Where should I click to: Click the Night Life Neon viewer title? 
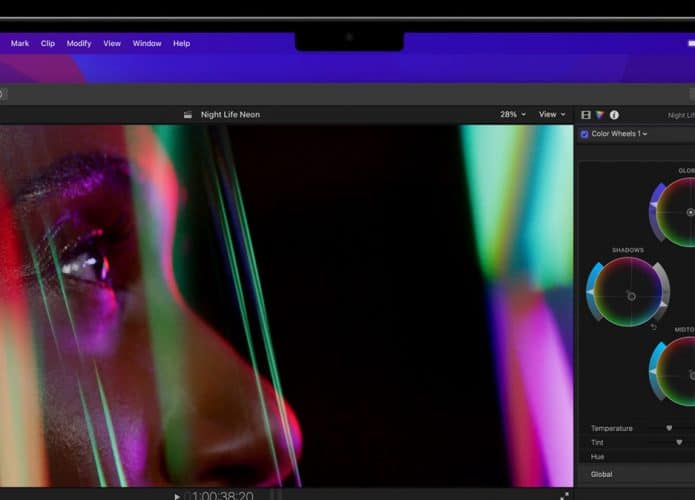tap(230, 114)
